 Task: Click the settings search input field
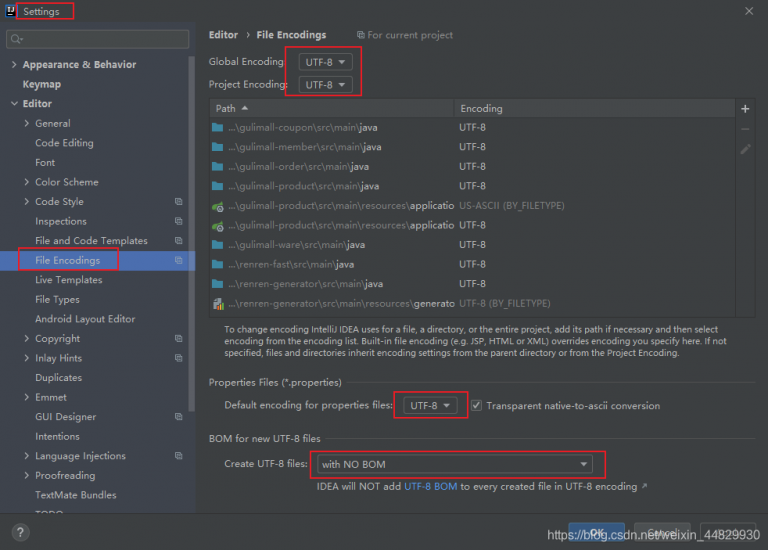click(x=100, y=39)
